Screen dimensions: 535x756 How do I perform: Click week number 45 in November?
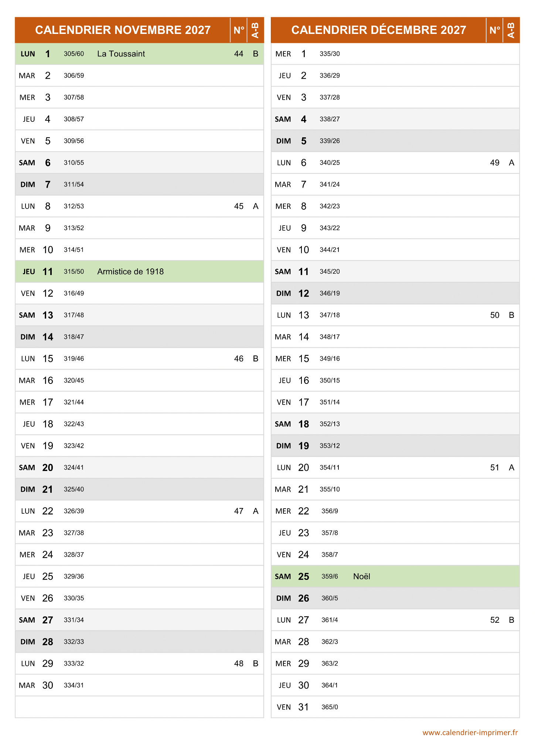pyautogui.click(x=239, y=206)
